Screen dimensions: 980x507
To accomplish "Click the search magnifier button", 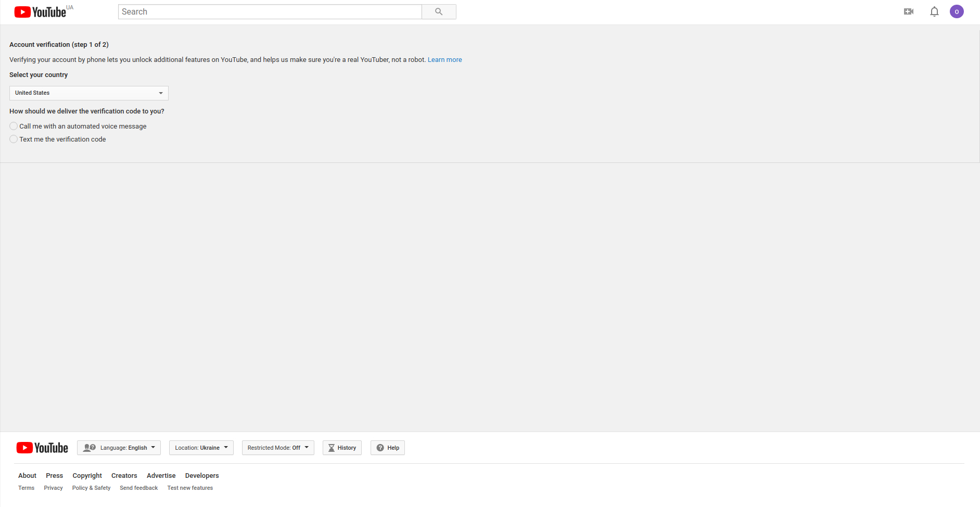I will (x=439, y=12).
